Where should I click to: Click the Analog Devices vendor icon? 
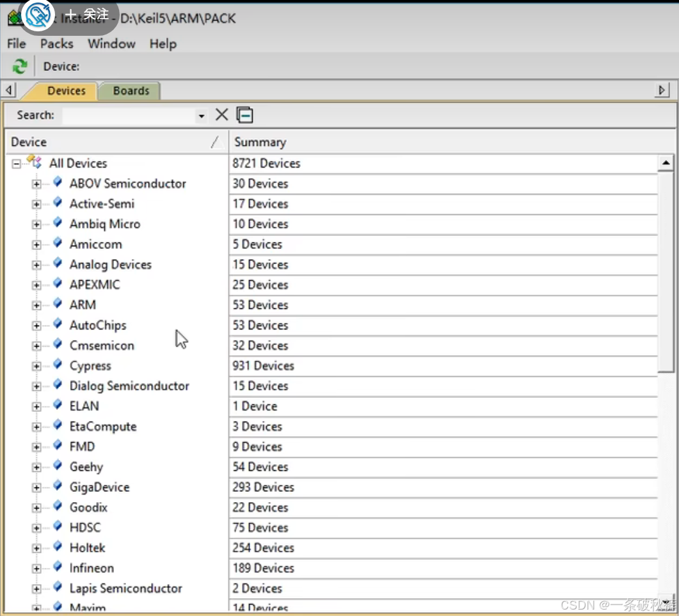pos(58,263)
